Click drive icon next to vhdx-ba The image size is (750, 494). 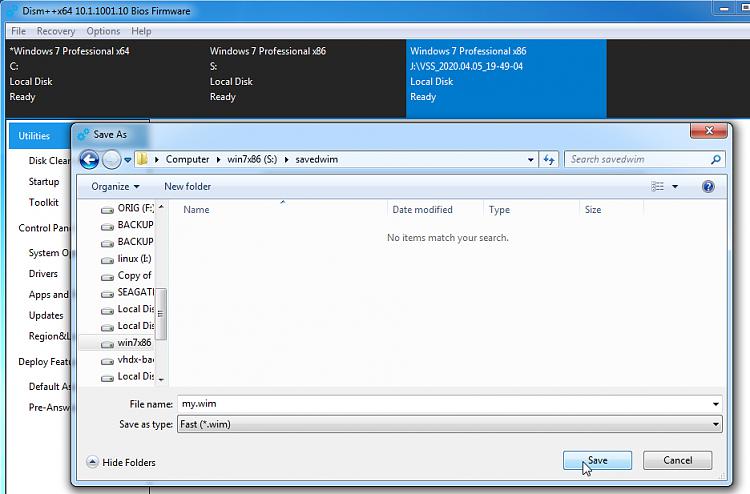click(107, 361)
